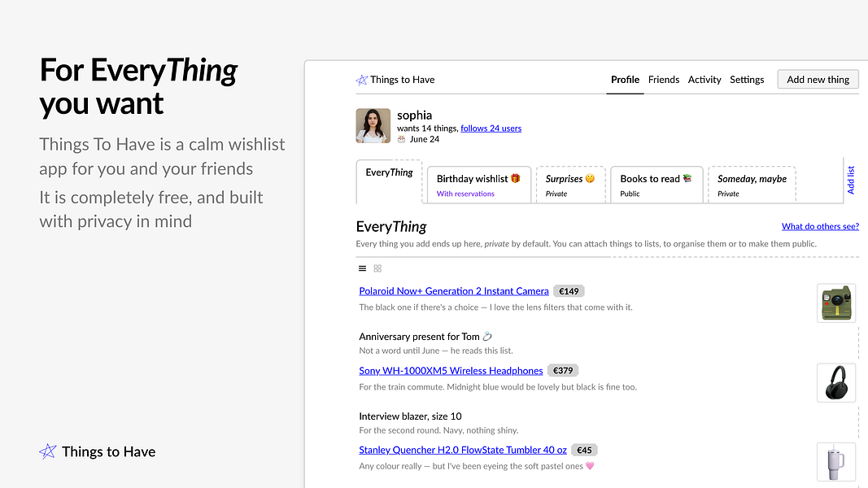
Task: Click the Interview blazer, size 10 item
Action: pyautogui.click(x=410, y=416)
